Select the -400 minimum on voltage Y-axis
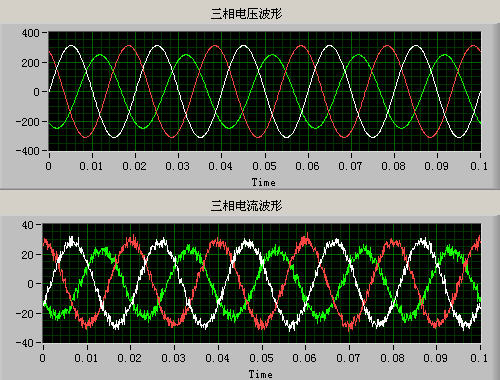 tap(27, 151)
